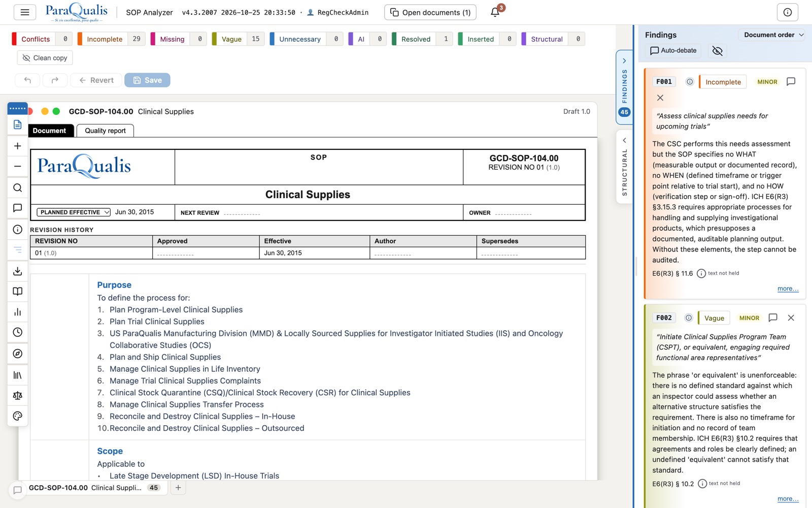Show info for finding F001
The height and width of the screenshot is (508, 812).
(x=690, y=82)
